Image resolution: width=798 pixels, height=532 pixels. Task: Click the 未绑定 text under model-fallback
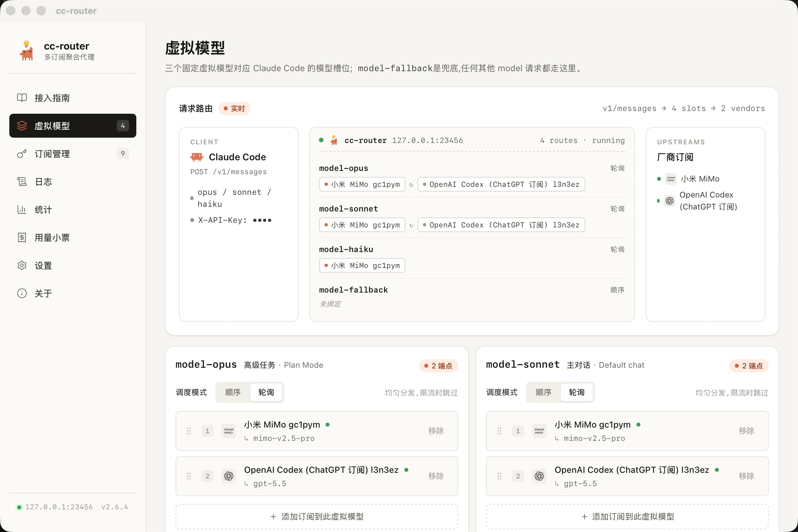click(330, 304)
